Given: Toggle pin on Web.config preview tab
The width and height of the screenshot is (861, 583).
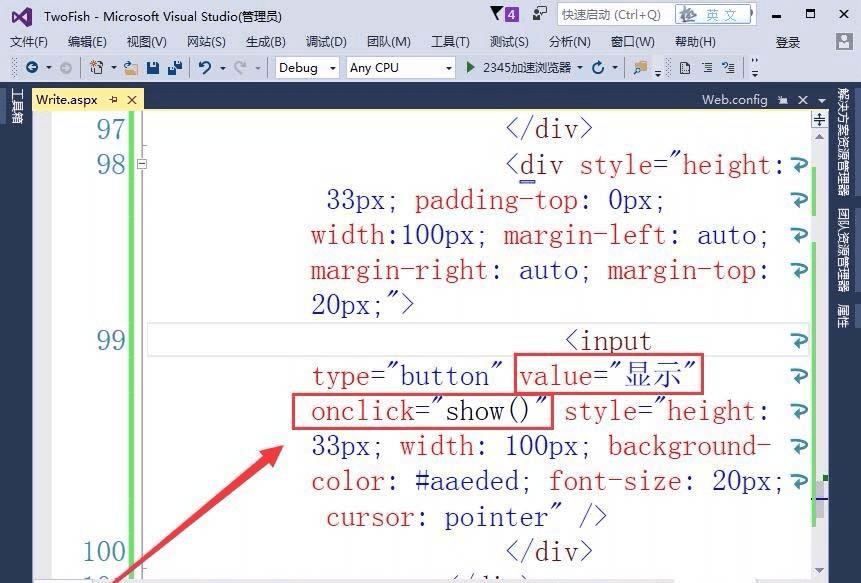Looking at the screenshot, I should [x=783, y=100].
